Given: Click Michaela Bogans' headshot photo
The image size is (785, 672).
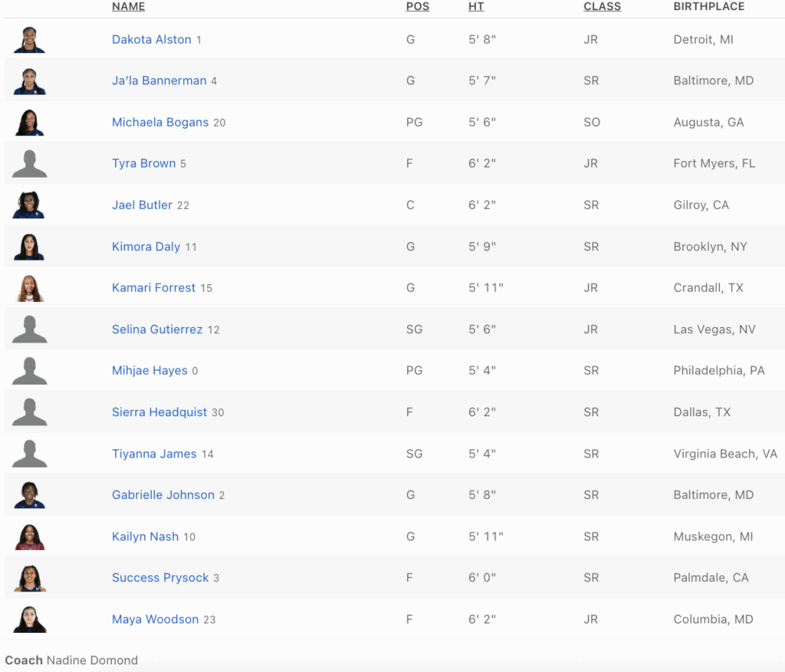Looking at the screenshot, I should pyautogui.click(x=30, y=123).
